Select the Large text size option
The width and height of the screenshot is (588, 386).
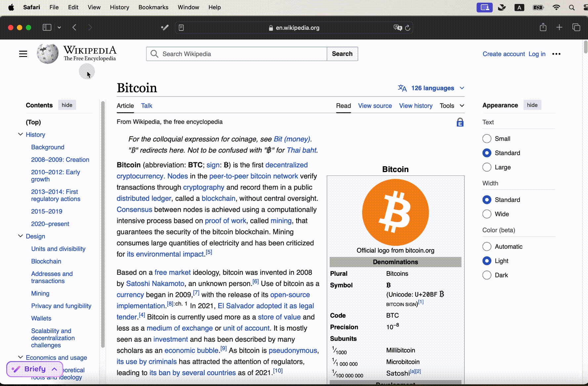pyautogui.click(x=487, y=167)
